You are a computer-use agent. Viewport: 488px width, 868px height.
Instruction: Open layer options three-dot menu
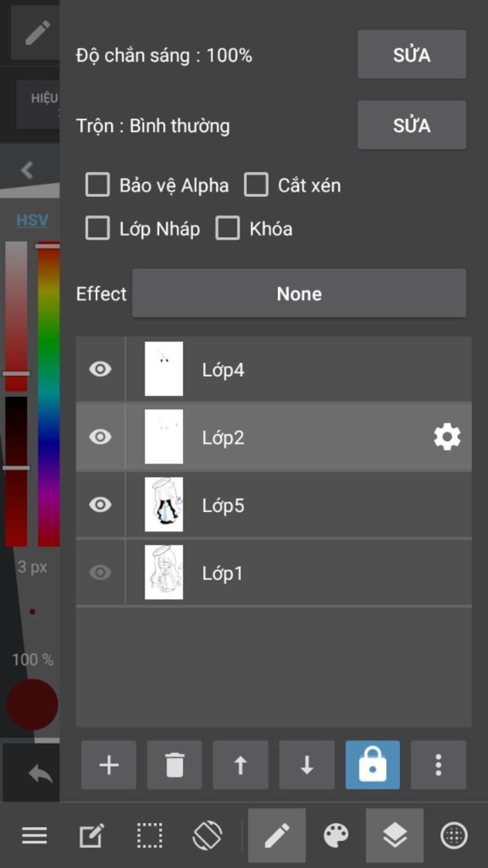click(x=438, y=765)
